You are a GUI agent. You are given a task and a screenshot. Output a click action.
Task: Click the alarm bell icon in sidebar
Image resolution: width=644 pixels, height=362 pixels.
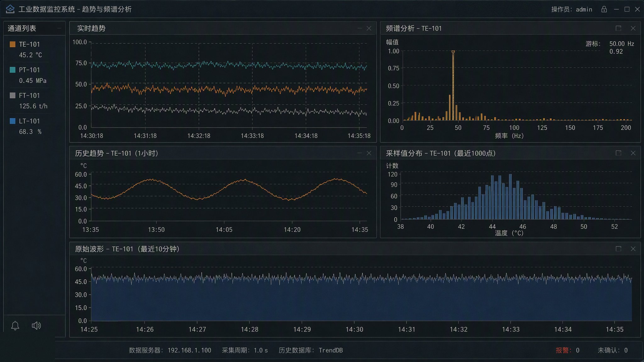(15, 326)
